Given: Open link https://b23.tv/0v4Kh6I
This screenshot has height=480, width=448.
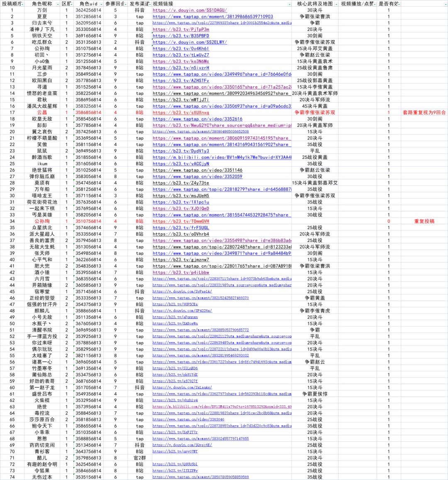Looking at the screenshot, I should point(181,49).
